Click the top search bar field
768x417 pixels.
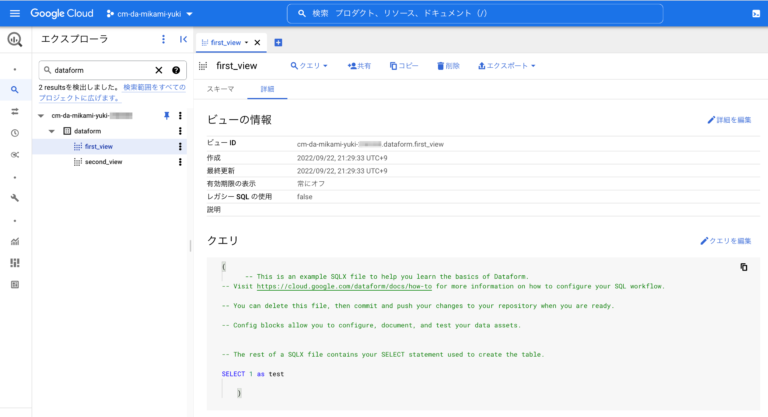pos(475,13)
